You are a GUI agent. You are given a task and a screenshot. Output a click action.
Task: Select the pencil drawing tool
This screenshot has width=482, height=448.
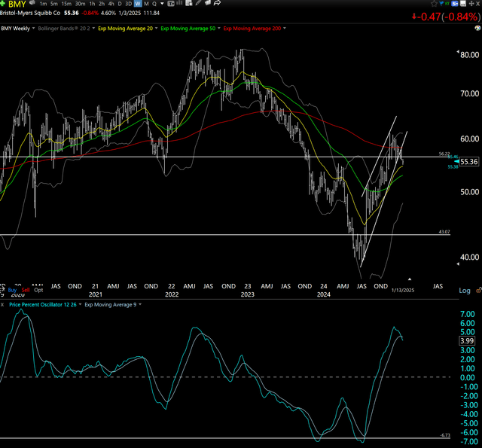[x=198, y=3]
